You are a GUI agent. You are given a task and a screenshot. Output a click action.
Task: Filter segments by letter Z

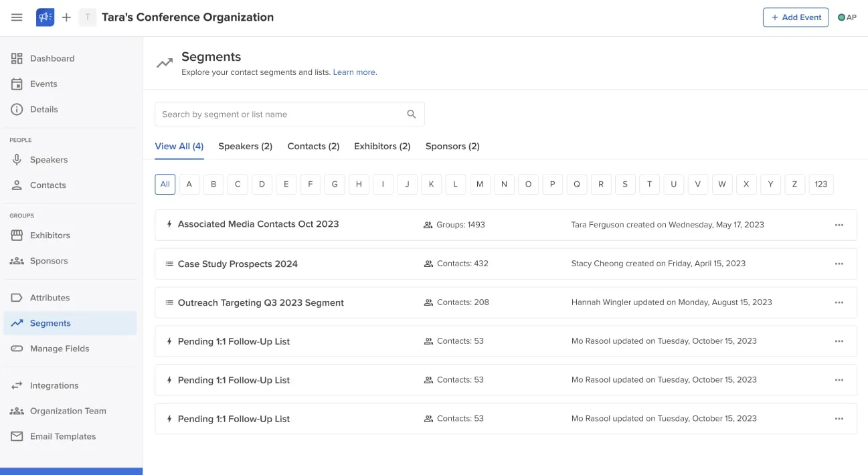(794, 185)
